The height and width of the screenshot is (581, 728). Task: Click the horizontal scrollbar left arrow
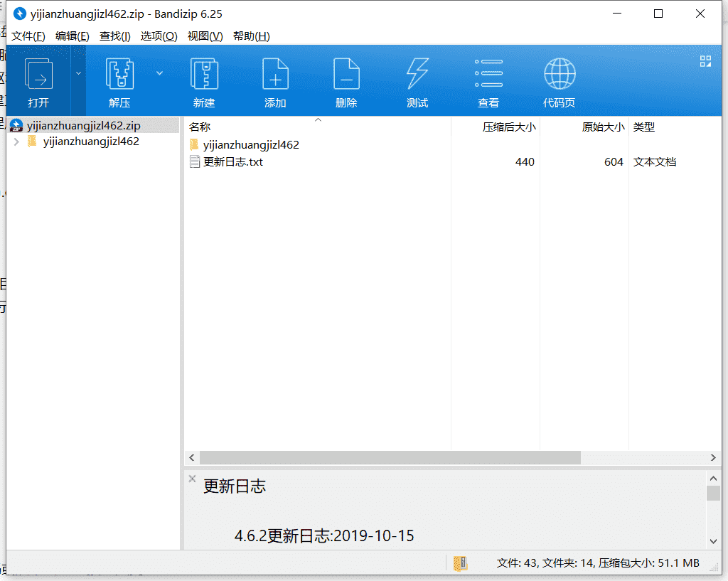tap(192, 457)
